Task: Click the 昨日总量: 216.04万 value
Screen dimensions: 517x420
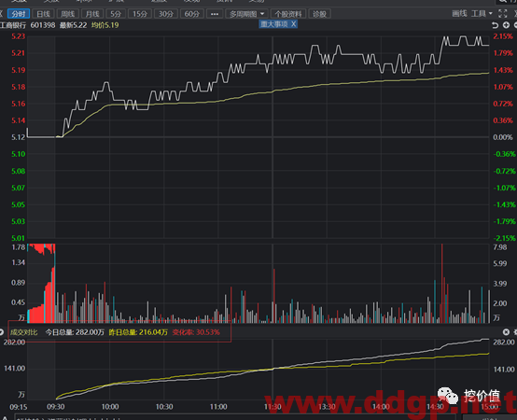Action: [x=138, y=332]
